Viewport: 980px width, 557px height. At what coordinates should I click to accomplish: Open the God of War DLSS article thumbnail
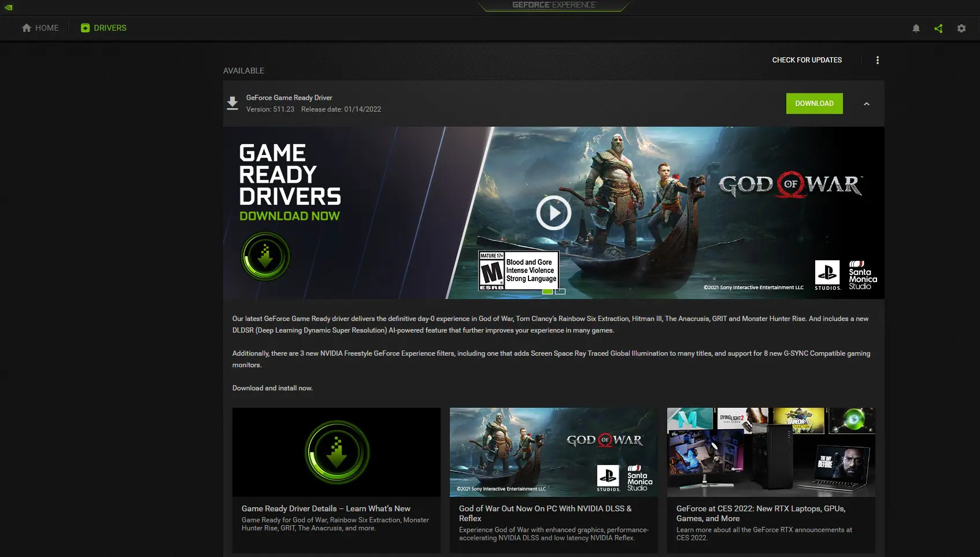pos(554,452)
